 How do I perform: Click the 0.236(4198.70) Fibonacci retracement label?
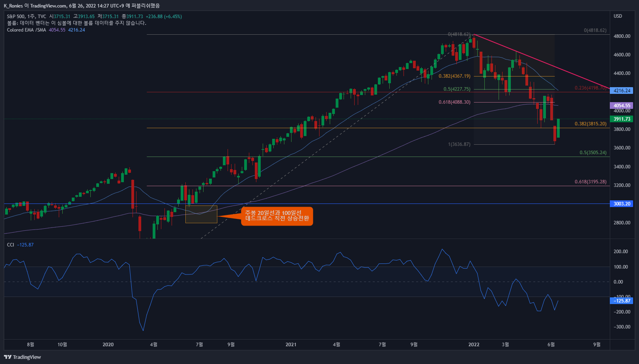click(x=590, y=88)
